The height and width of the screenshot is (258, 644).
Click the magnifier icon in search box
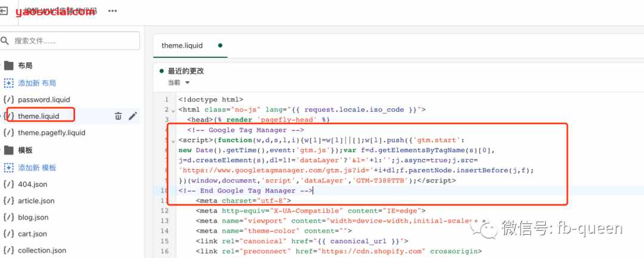click(x=5, y=41)
